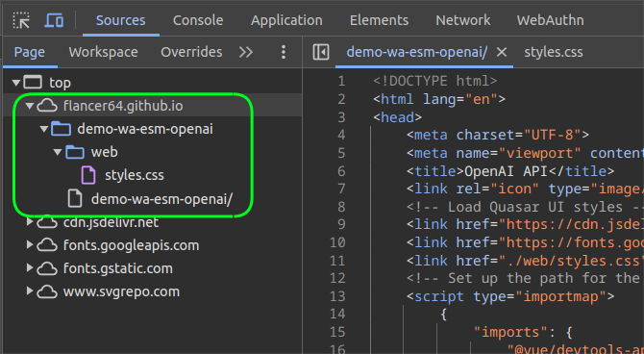
Task: Select the demo-wa-esm-openai folder label
Action: (x=145, y=129)
